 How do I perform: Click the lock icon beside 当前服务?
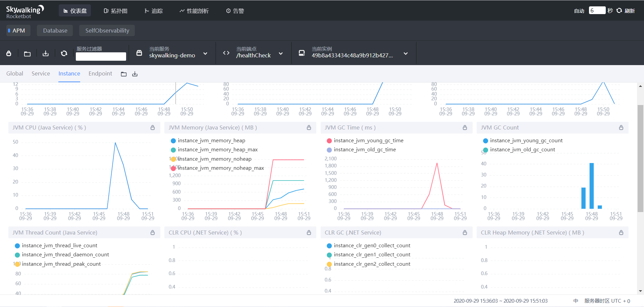point(139,53)
